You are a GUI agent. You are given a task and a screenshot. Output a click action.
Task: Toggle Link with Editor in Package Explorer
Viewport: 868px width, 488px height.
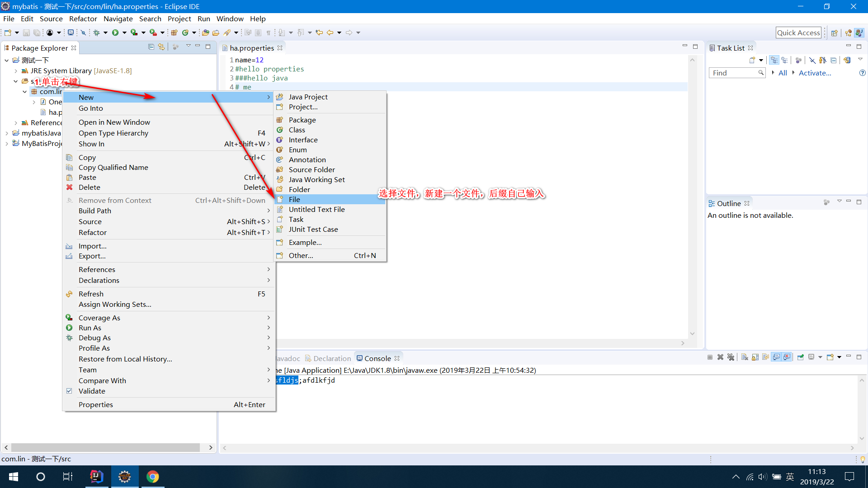pos(161,47)
